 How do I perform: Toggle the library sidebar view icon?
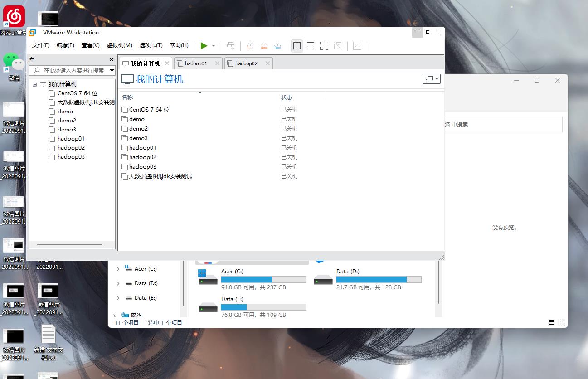[297, 45]
